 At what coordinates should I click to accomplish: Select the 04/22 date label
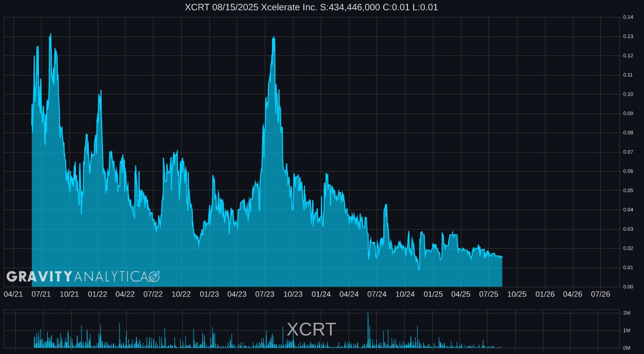coord(125,294)
